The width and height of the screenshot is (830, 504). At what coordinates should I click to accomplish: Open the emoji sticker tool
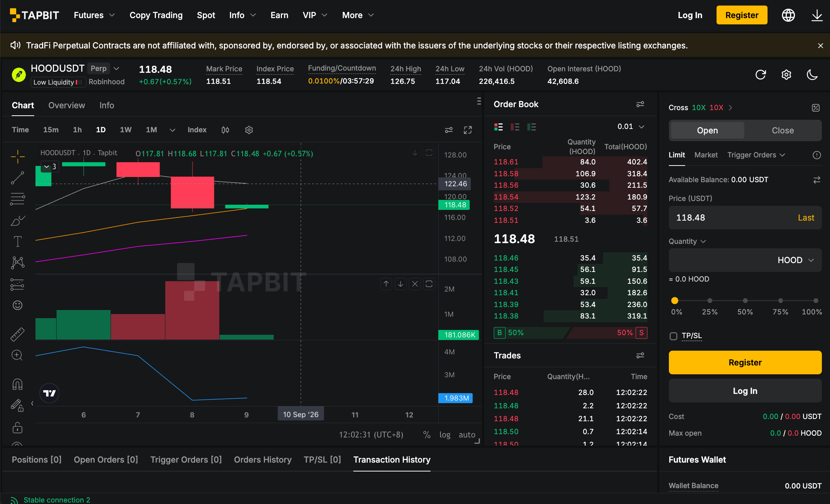tap(17, 305)
